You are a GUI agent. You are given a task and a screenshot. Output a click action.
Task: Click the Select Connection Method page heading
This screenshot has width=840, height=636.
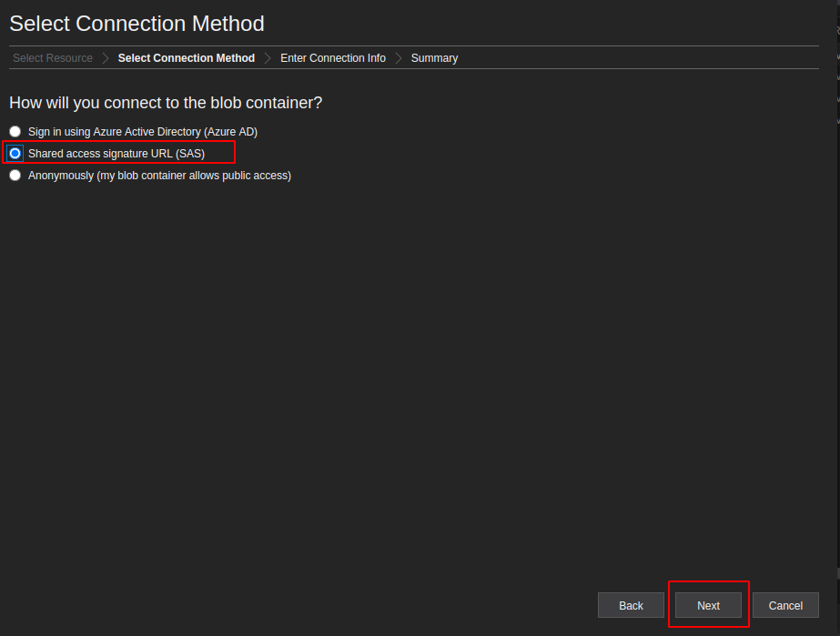click(137, 24)
